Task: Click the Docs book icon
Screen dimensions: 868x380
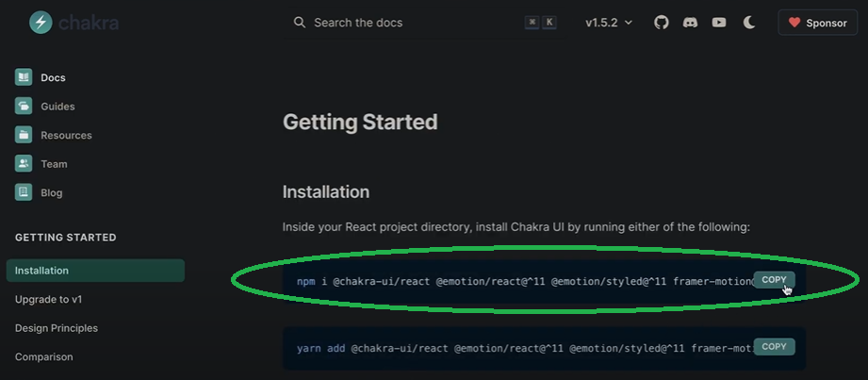Action: (x=24, y=77)
